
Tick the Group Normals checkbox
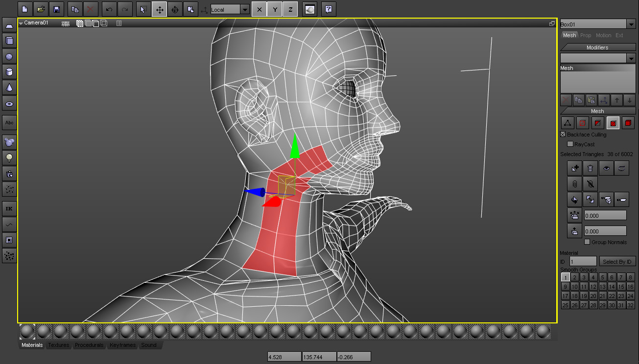tap(587, 242)
